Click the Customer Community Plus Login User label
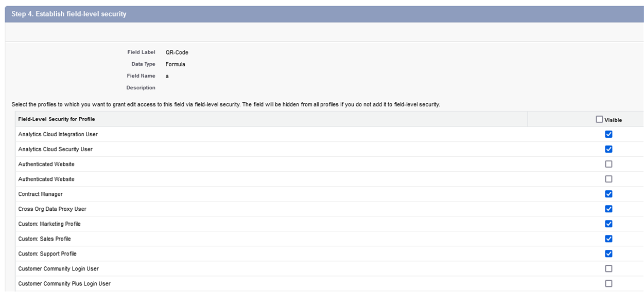The height and width of the screenshot is (292, 644). pyautogui.click(x=64, y=283)
